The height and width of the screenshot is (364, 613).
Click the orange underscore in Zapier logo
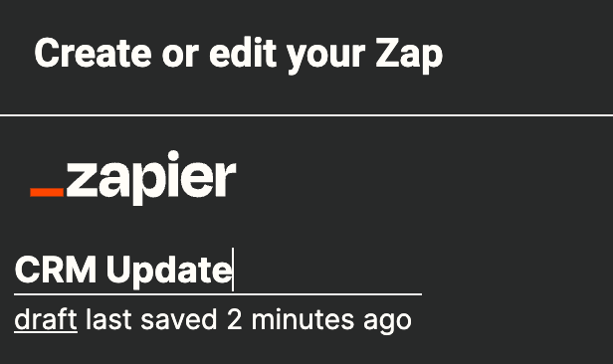[47, 192]
